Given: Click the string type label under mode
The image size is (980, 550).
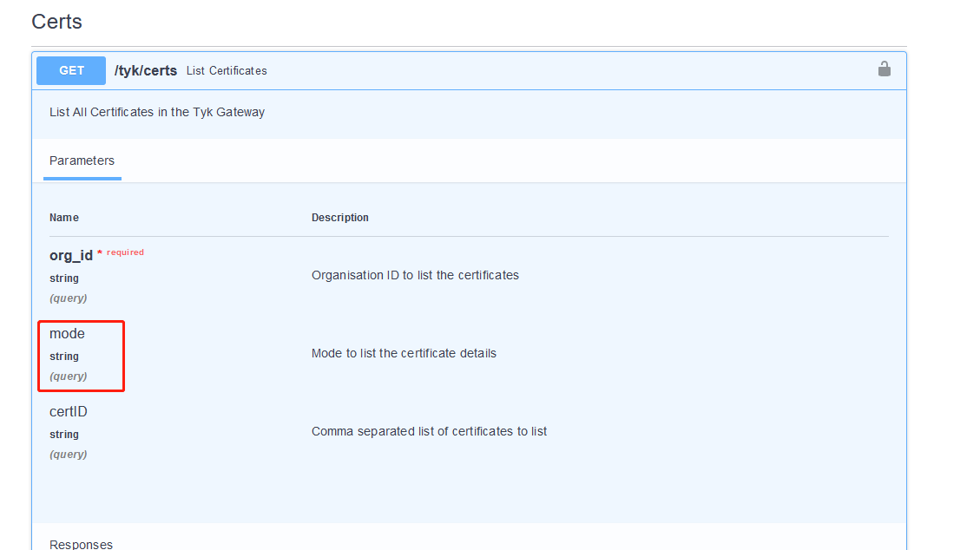Looking at the screenshot, I should point(63,356).
